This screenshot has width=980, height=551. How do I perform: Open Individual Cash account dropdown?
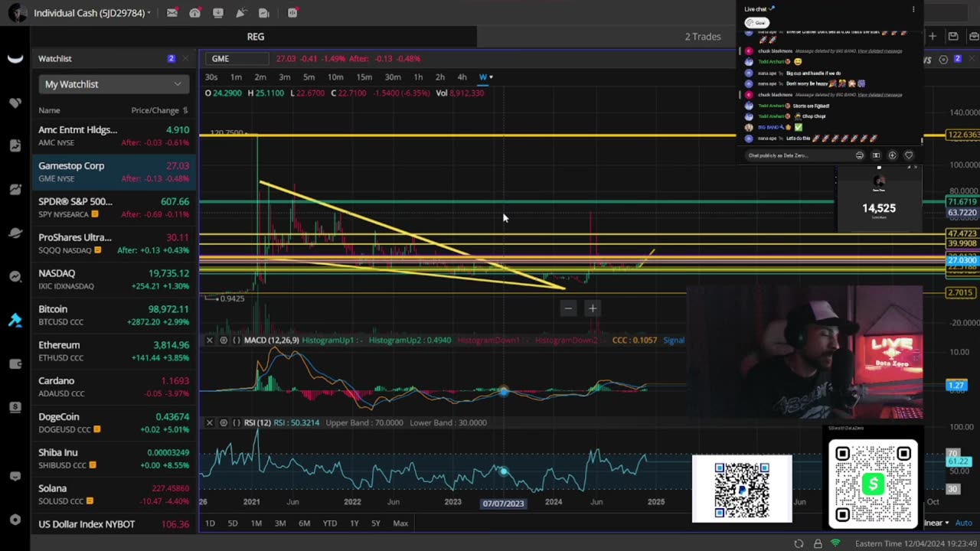click(92, 13)
